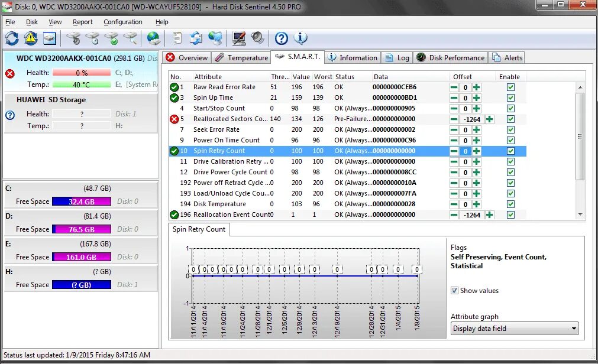
Task: Click the blue-framed disk drive toolbar icon
Action: point(50,38)
